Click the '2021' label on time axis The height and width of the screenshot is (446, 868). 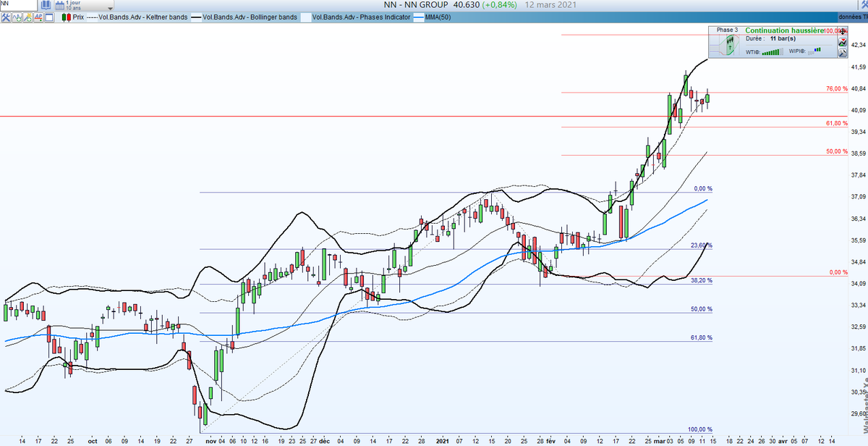443,439
